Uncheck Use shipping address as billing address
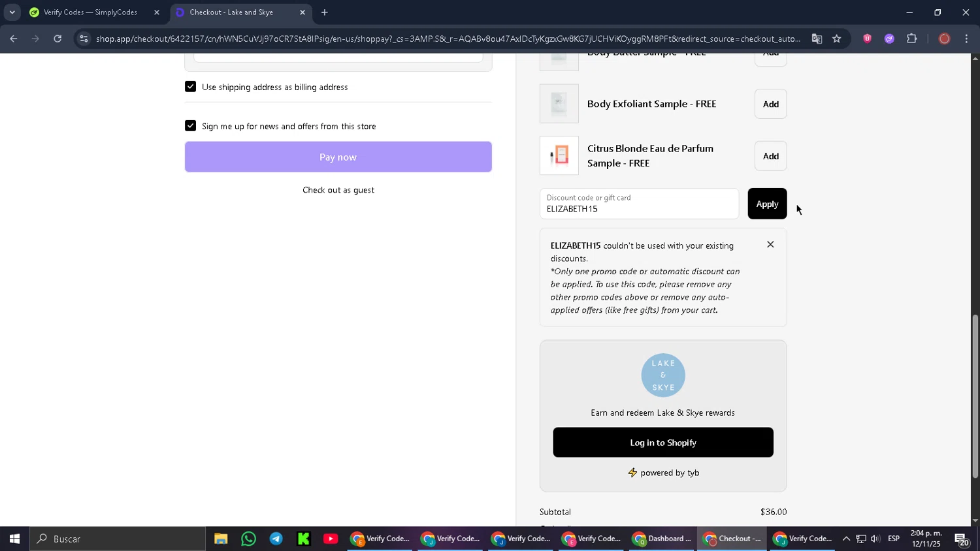This screenshot has width=980, height=551. coord(190,87)
